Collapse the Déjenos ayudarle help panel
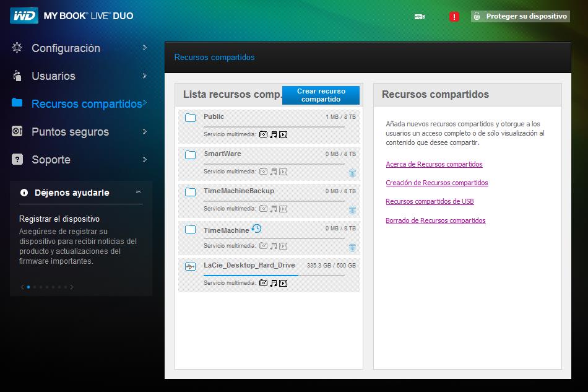 point(138,192)
